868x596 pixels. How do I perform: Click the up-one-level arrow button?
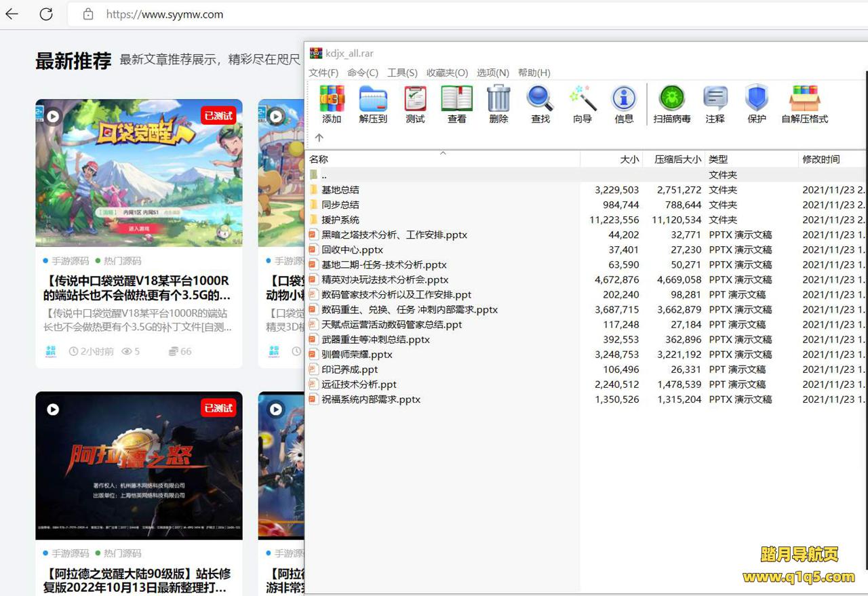click(319, 138)
